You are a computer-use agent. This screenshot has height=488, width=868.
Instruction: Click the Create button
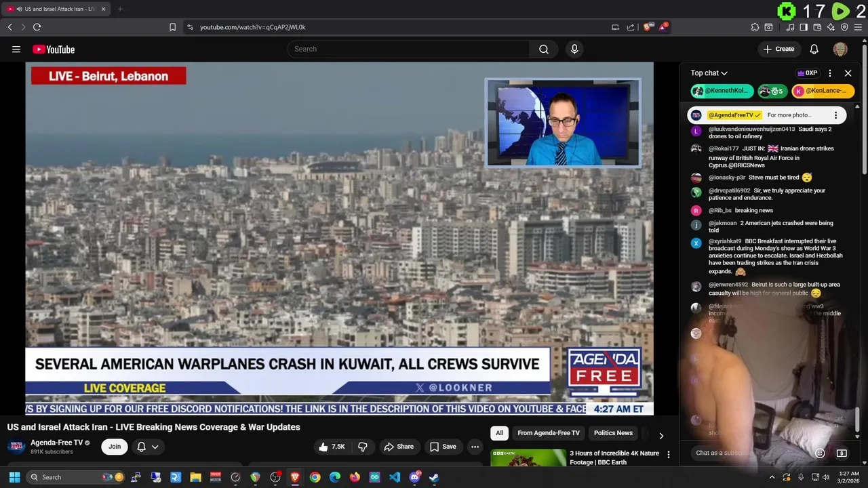pos(778,49)
